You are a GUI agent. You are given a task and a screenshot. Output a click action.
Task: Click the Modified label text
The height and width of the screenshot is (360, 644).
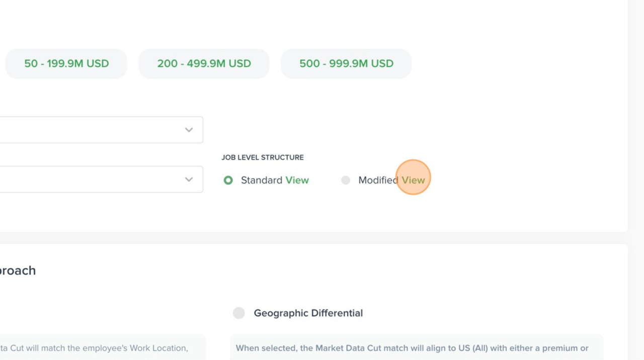378,180
